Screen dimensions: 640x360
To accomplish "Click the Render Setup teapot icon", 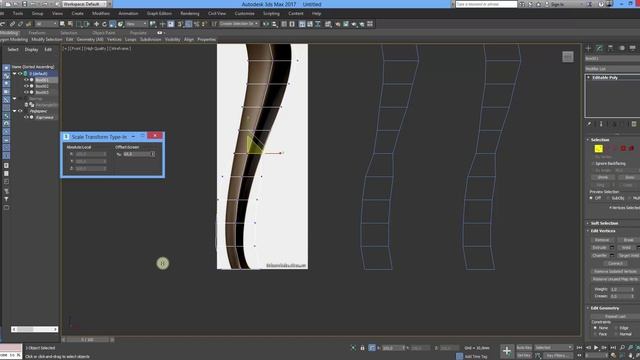I will (x=338, y=24).
